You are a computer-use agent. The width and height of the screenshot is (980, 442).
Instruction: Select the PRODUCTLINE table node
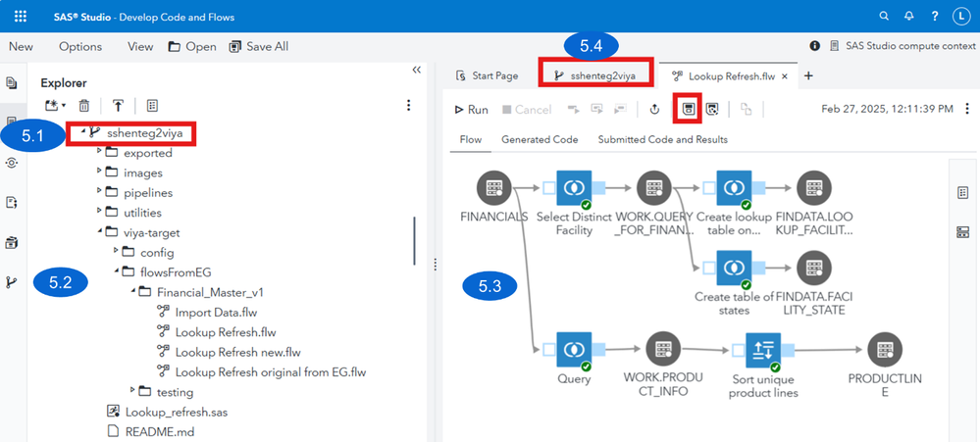coord(885,350)
